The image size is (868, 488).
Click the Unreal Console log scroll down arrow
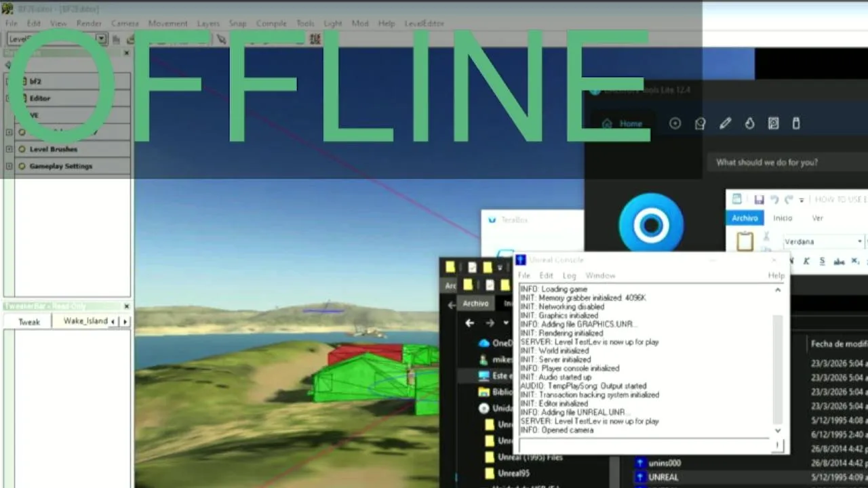[778, 430]
